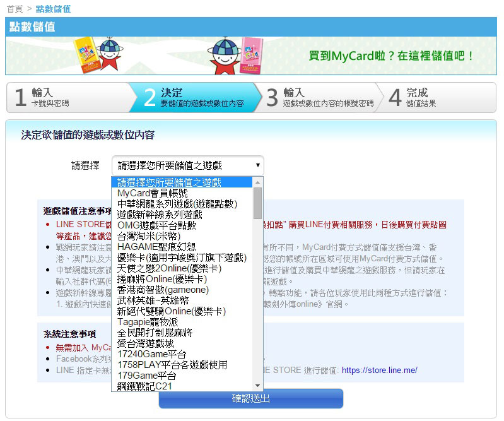The image size is (504, 421).
Task: Click the 決定欲儲值的遊戲或數位內容 heading
Action: tap(88, 135)
